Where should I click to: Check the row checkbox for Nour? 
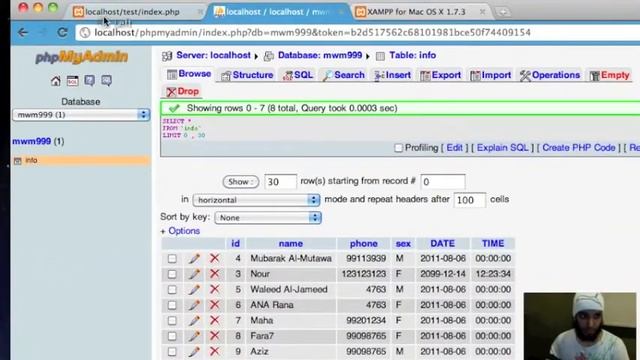[x=172, y=274]
